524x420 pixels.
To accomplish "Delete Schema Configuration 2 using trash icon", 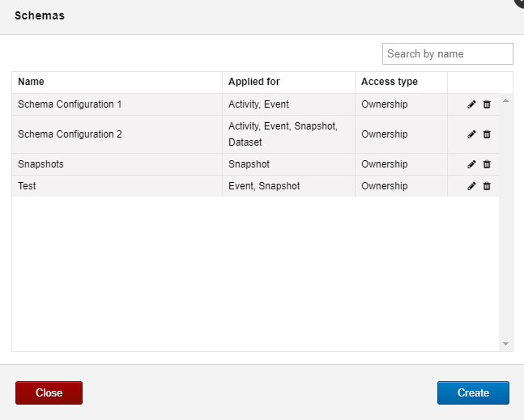I will click(487, 134).
